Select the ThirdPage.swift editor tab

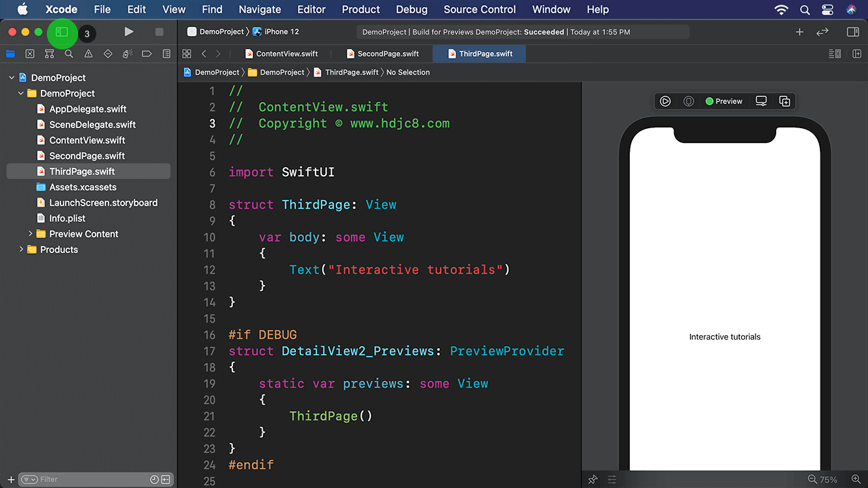(480, 54)
